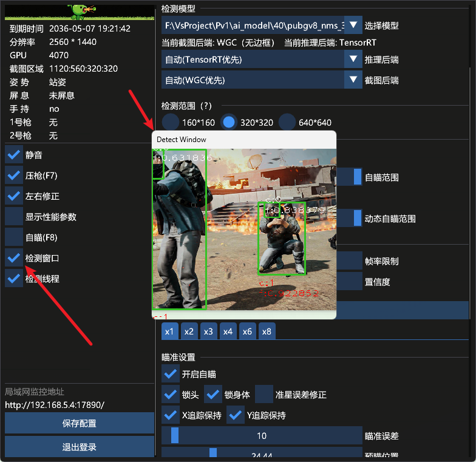Click the peashooter banner image
The image size is (476, 462).
click(79, 12)
